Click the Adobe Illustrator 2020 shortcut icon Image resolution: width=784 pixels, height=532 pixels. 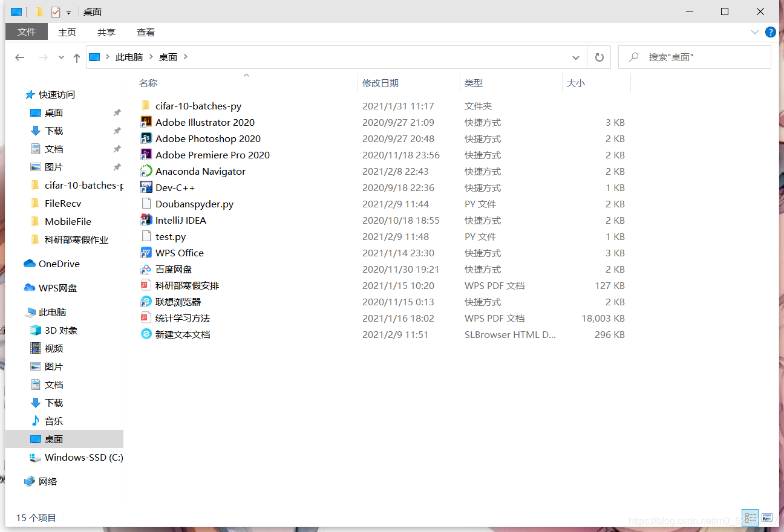point(146,122)
